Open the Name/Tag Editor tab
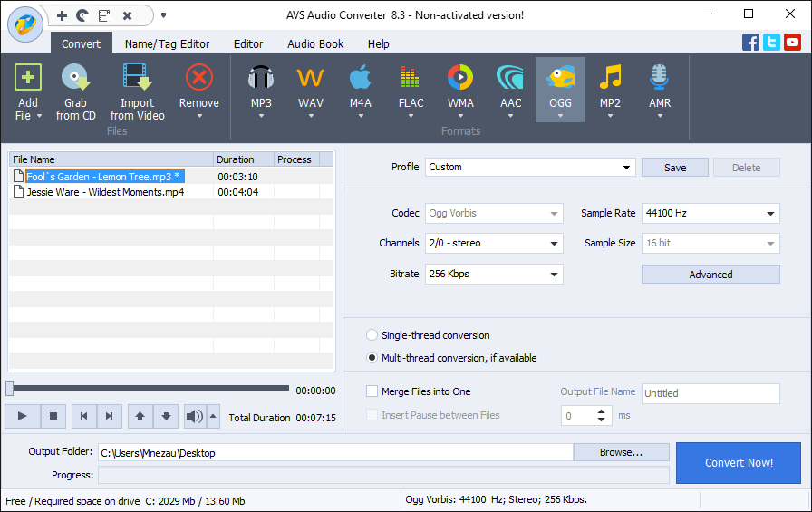The width and height of the screenshot is (812, 512). [x=168, y=44]
